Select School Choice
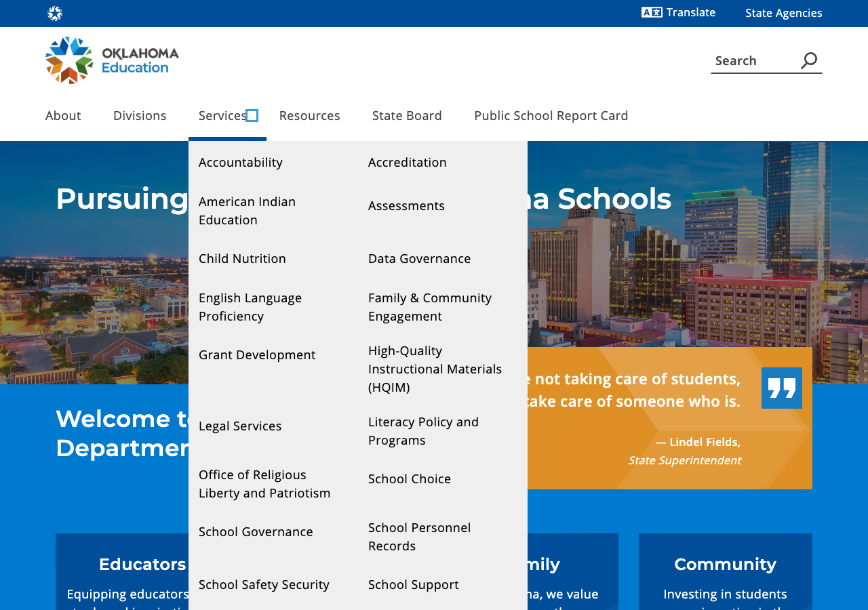868x610 pixels. tap(410, 479)
